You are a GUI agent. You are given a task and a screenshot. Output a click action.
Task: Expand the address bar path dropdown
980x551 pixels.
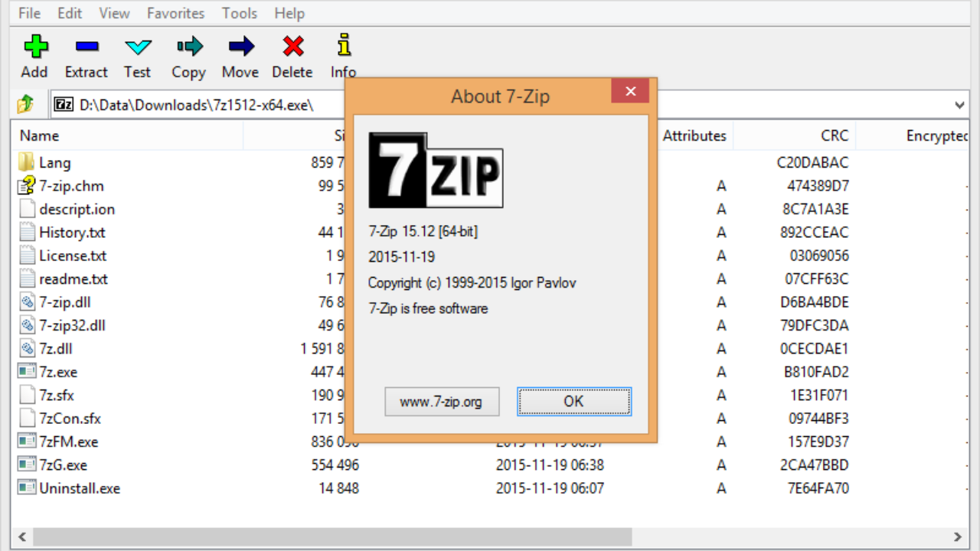point(959,105)
